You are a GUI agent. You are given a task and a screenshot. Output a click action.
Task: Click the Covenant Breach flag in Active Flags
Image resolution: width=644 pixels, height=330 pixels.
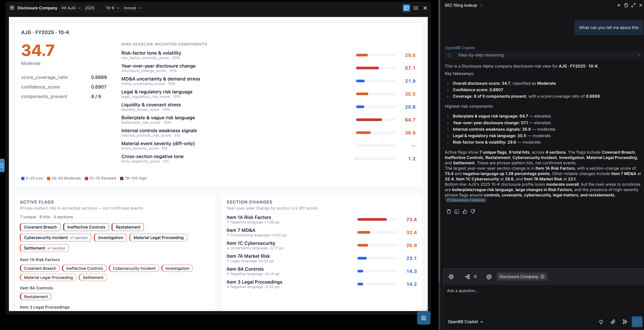click(40, 227)
